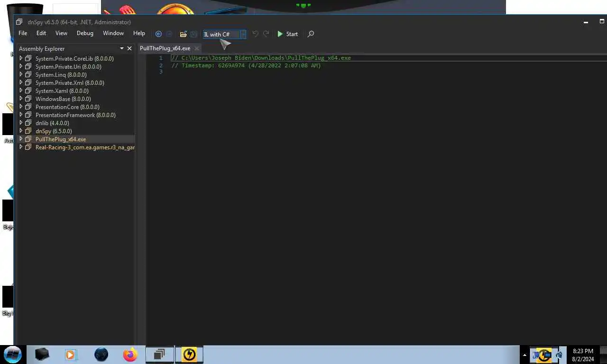Expand the PresentationCore node
This screenshot has height=364, width=607.
click(x=21, y=107)
